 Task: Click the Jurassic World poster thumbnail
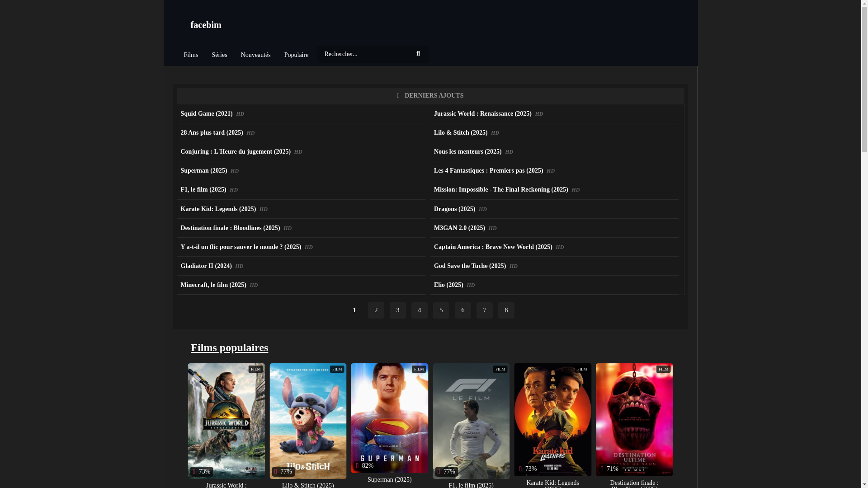[226, 420]
